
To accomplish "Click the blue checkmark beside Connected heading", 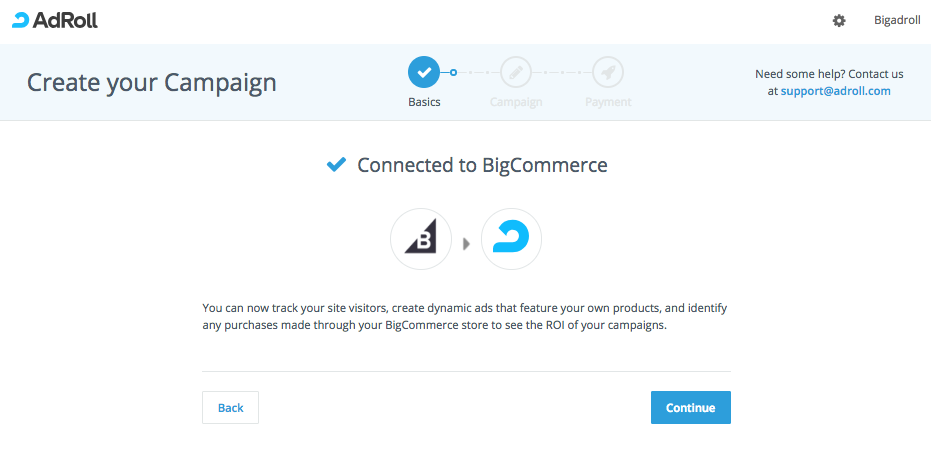I will coord(337,165).
